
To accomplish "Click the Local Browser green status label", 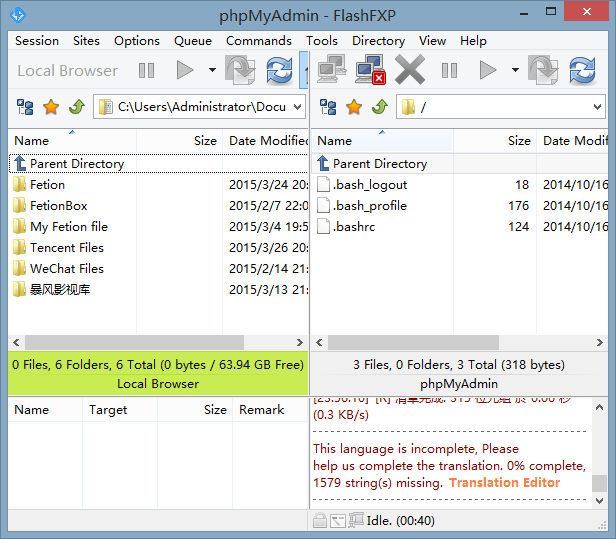I will pos(158,384).
